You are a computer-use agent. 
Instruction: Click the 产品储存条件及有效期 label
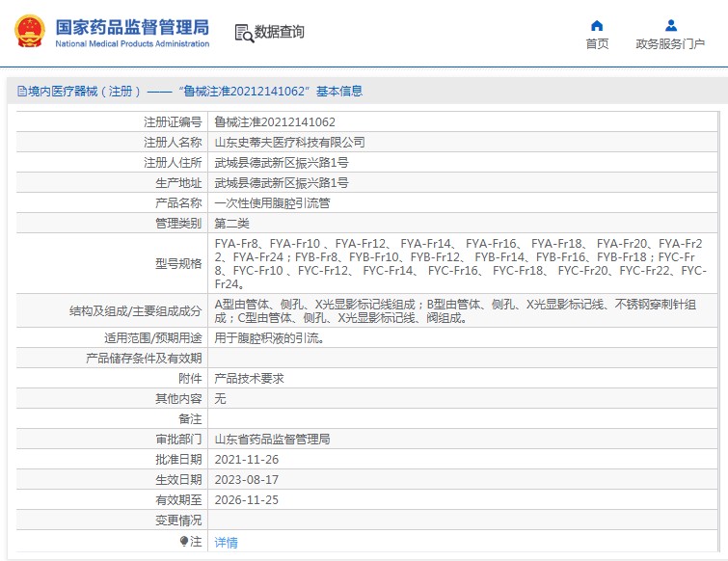coord(144,359)
